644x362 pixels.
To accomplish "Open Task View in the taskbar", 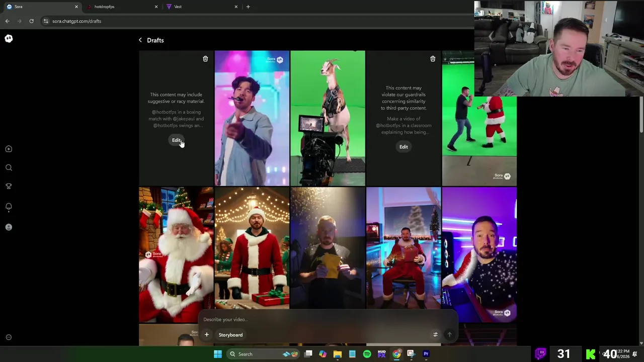I will tap(308, 354).
